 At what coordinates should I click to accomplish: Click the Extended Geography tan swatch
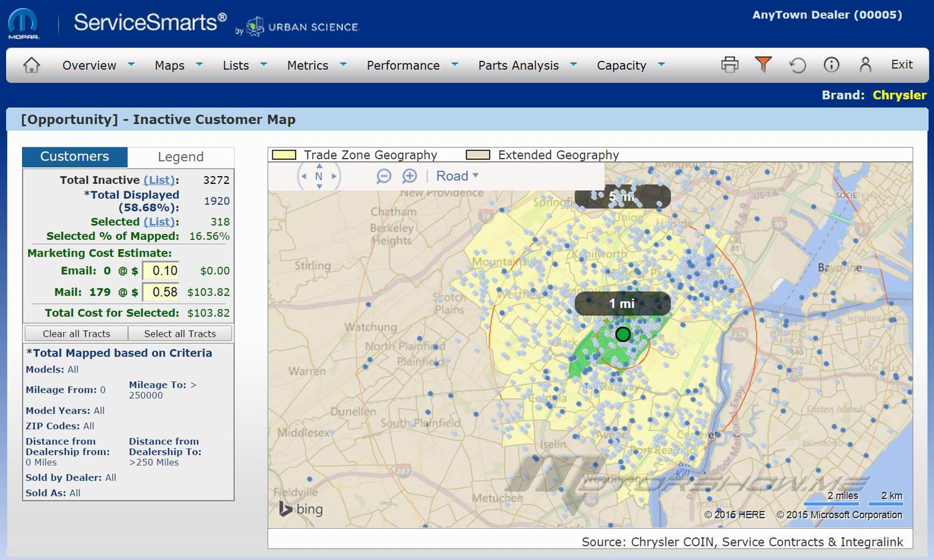[478, 155]
